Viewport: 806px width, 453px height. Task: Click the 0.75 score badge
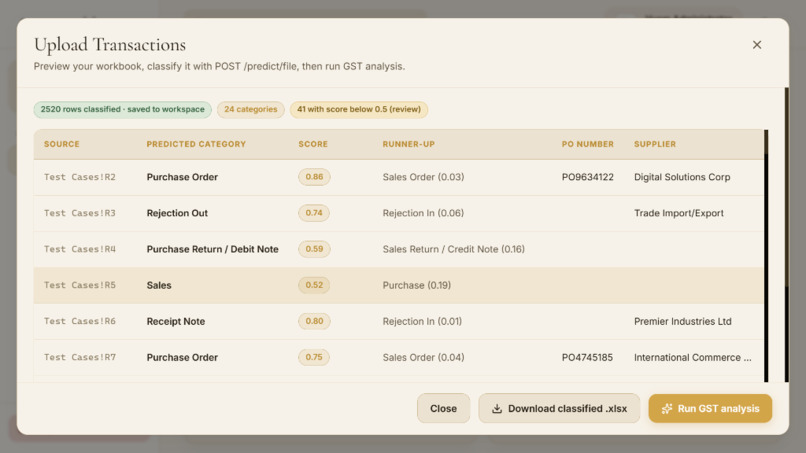coord(314,357)
